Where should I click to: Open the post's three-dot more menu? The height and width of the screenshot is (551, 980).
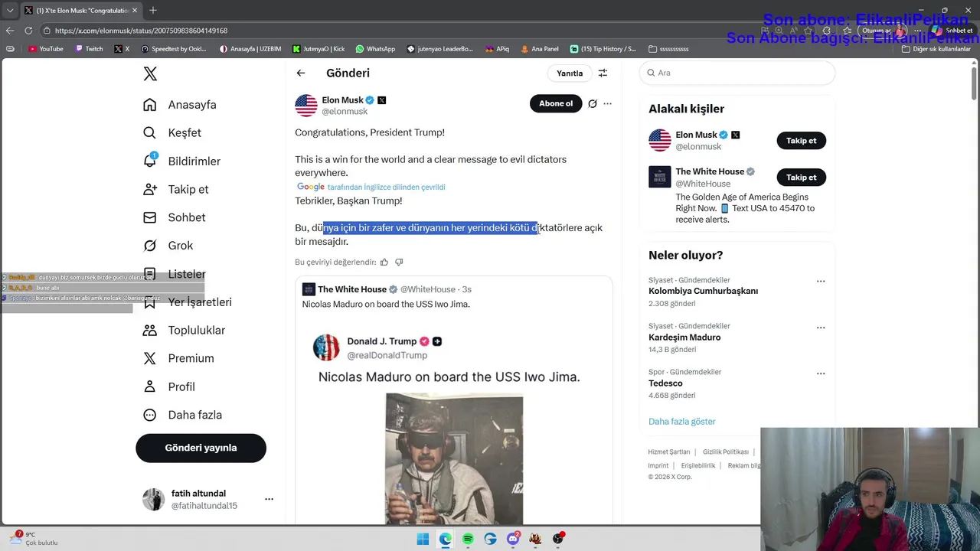[608, 104]
